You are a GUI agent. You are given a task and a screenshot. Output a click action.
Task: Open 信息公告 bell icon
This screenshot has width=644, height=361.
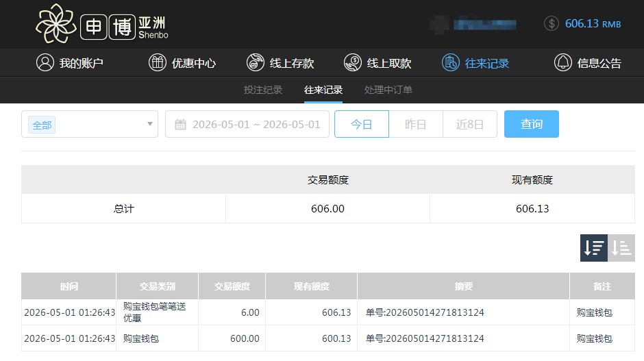[x=562, y=63]
